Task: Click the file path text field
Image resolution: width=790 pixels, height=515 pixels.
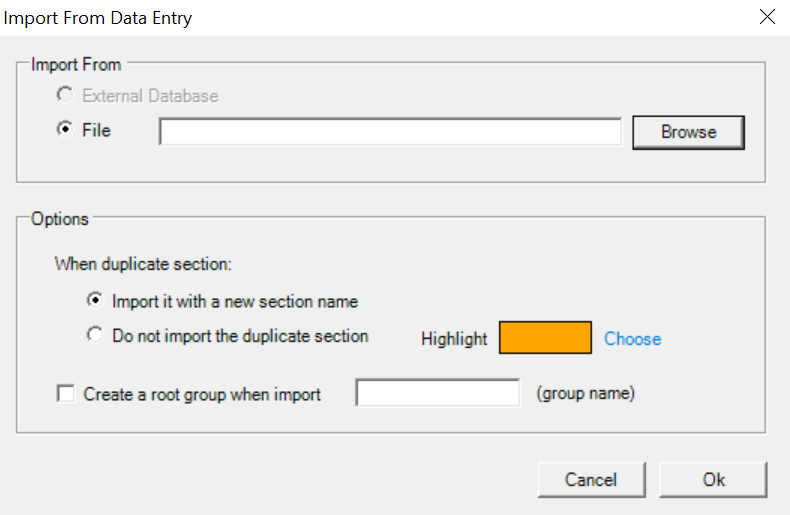Action: coord(390,132)
